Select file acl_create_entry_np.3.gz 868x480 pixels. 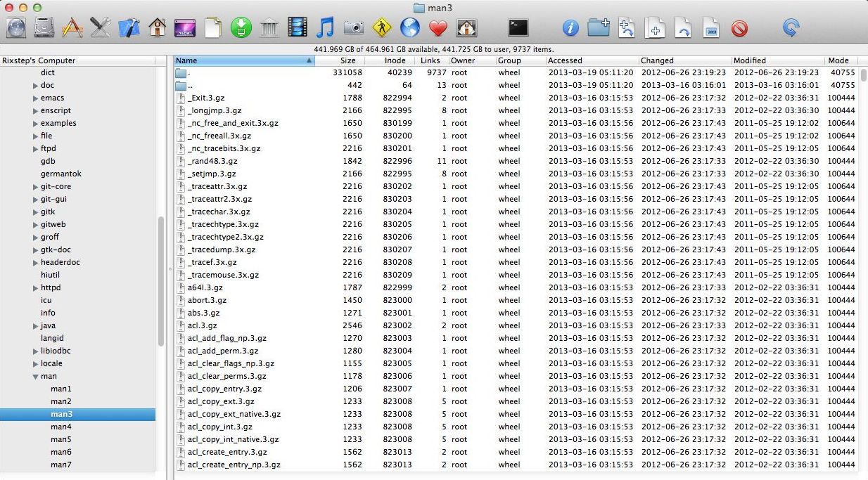(516, 465)
